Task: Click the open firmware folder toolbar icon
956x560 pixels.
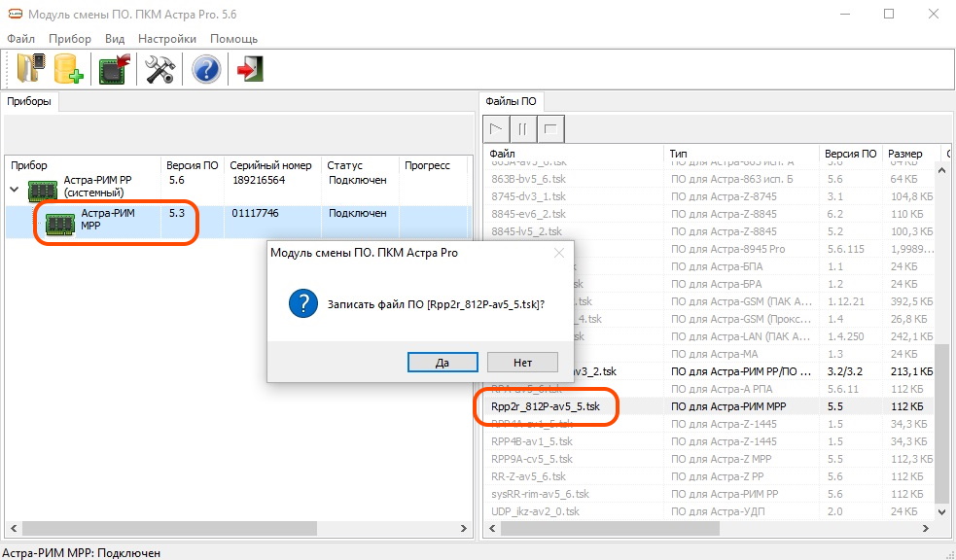Action: 32,69
